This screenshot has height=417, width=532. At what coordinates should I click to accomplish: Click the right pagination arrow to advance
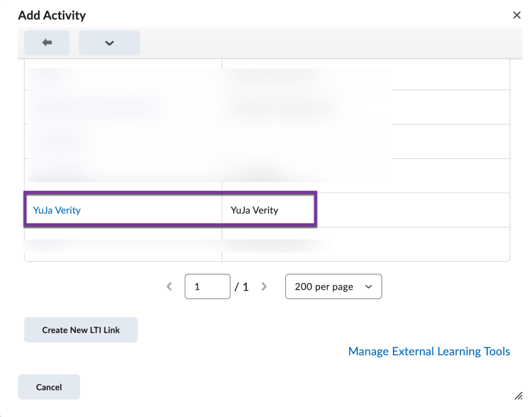click(264, 286)
